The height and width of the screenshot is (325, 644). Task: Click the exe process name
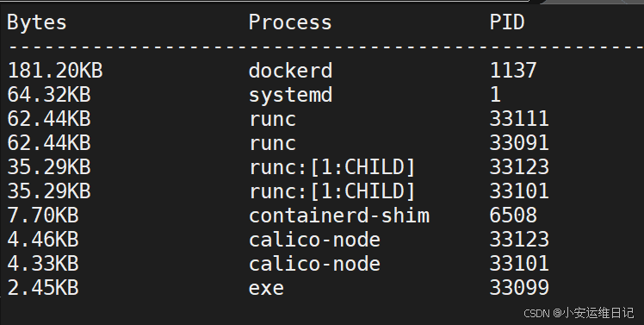(266, 289)
